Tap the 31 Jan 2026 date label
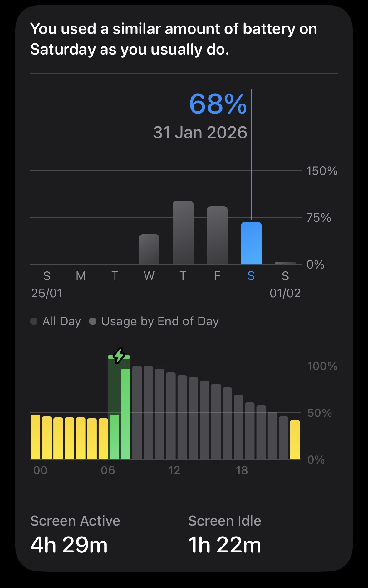Screen dimensions: 368x588 [x=200, y=132]
